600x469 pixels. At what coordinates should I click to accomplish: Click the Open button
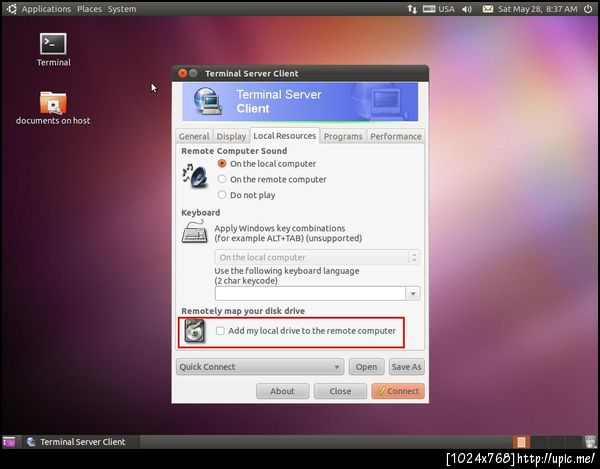coord(366,367)
